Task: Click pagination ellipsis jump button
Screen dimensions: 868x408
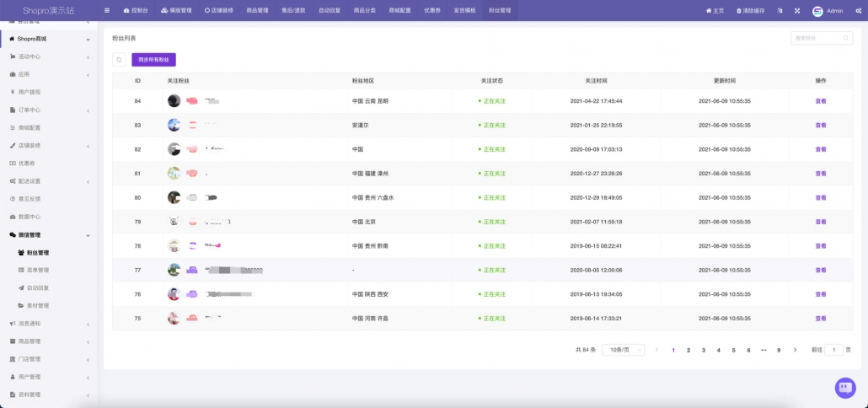Action: point(764,350)
